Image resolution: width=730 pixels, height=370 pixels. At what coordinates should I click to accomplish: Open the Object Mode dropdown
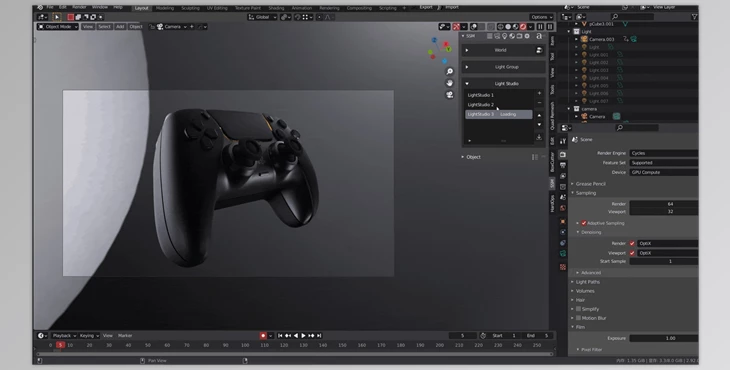tap(57, 27)
